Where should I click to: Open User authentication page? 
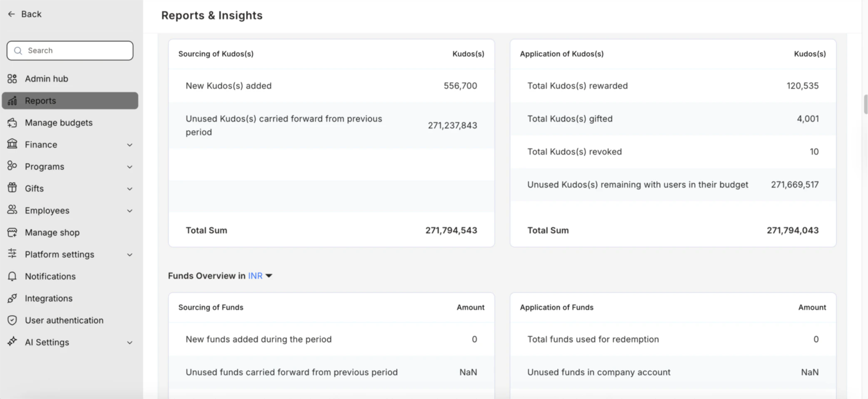point(70,320)
